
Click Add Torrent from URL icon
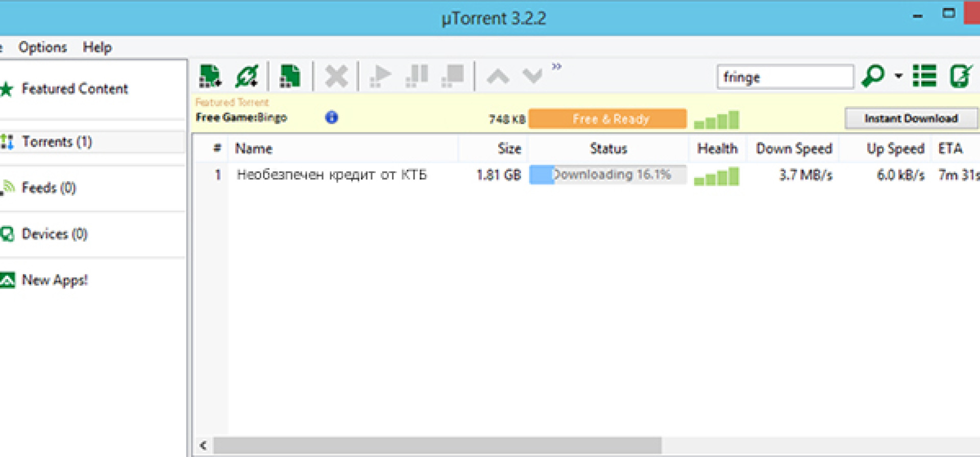pyautogui.click(x=247, y=77)
